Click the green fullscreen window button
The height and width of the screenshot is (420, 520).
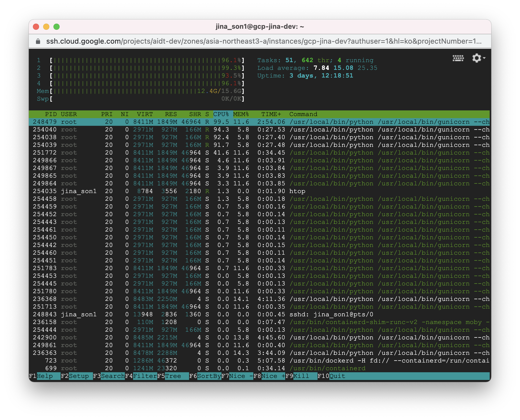click(x=57, y=27)
